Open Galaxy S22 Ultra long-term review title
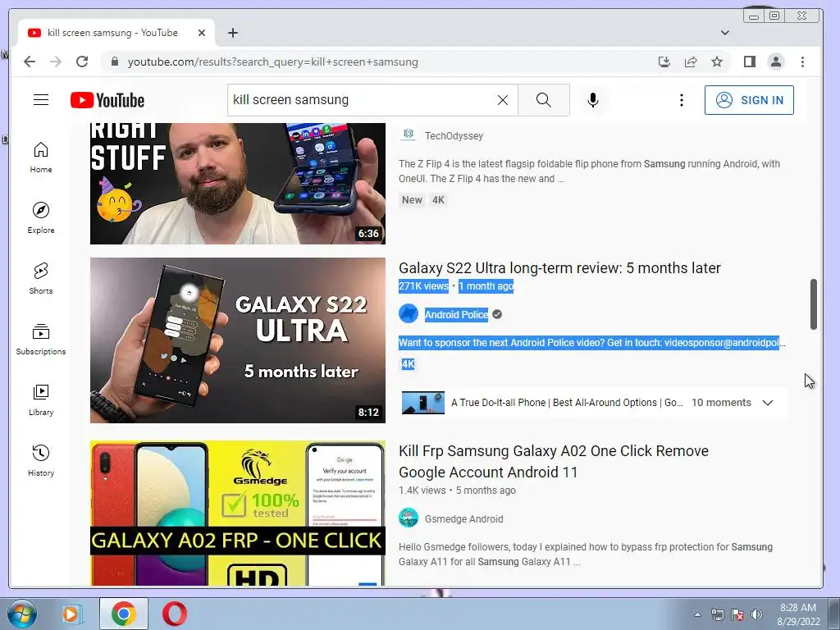 (559, 268)
